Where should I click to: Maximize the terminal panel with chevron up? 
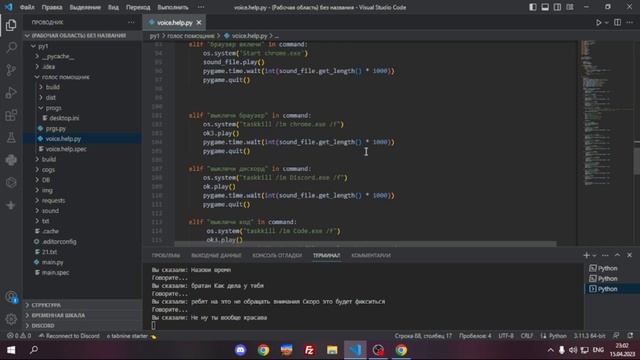(x=617, y=255)
